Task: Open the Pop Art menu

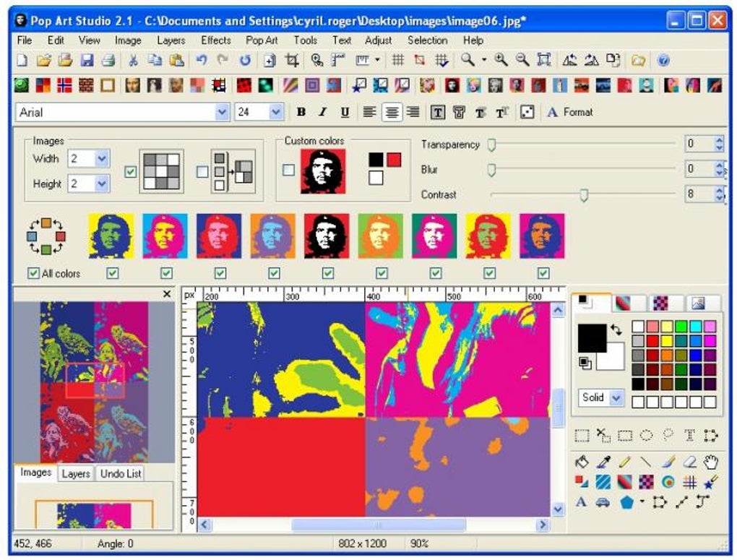Action: click(x=262, y=40)
